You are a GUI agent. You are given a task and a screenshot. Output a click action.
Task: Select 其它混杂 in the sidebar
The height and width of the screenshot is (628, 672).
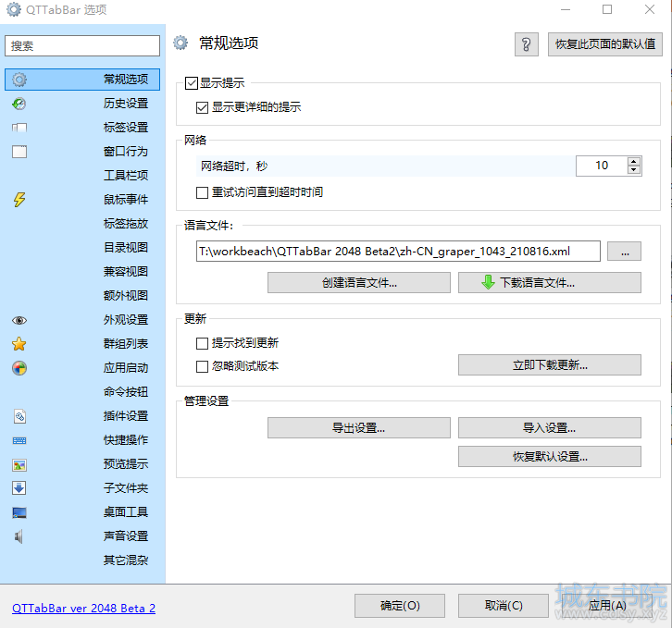(126, 560)
